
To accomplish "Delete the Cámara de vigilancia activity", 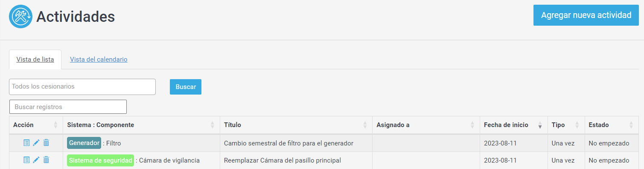I will pos(46,160).
